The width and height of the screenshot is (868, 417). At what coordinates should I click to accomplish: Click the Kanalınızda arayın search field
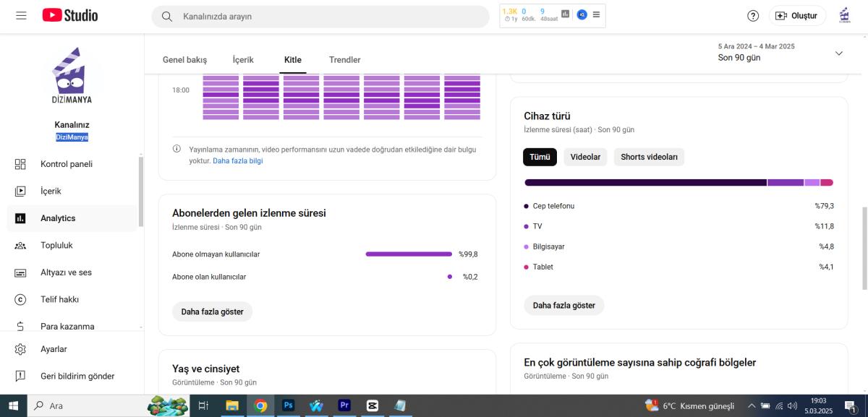[320, 16]
